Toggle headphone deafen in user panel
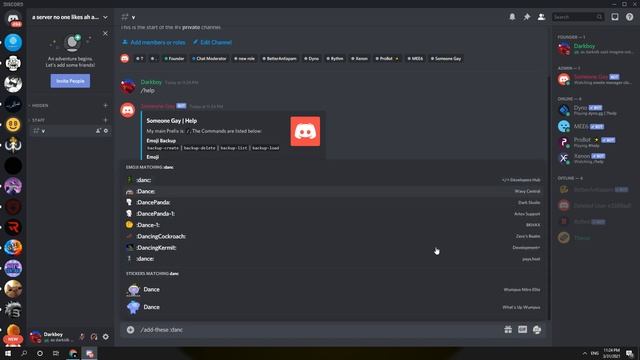 tap(94, 337)
